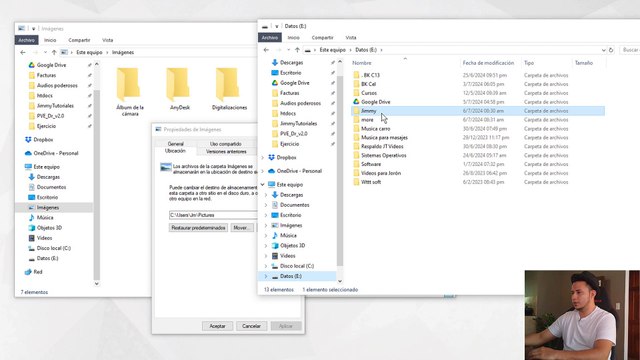
Task: Expand Documentos node in Datos window tree
Action: coord(266,205)
